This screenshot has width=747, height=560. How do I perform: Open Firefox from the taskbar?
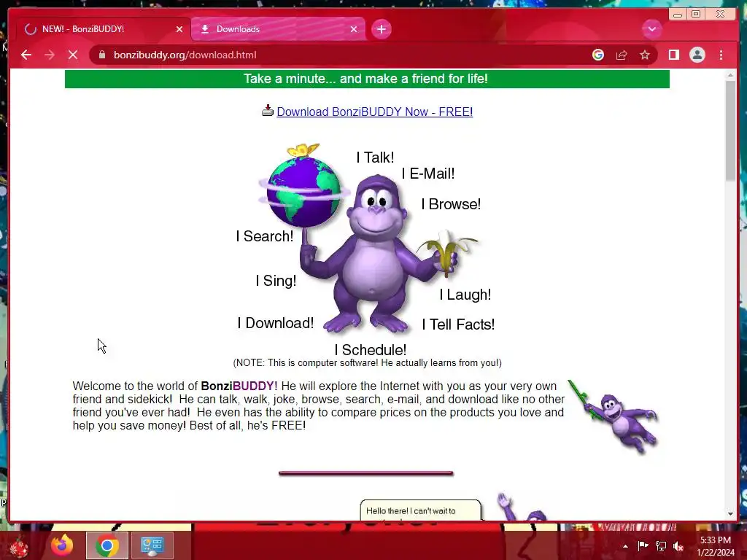point(62,545)
